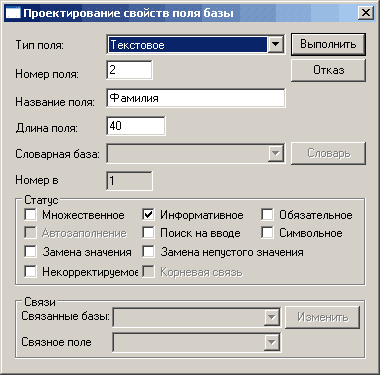The width and height of the screenshot is (380, 375).
Task: Tick the Обязательное checkbox
Action: [267, 215]
